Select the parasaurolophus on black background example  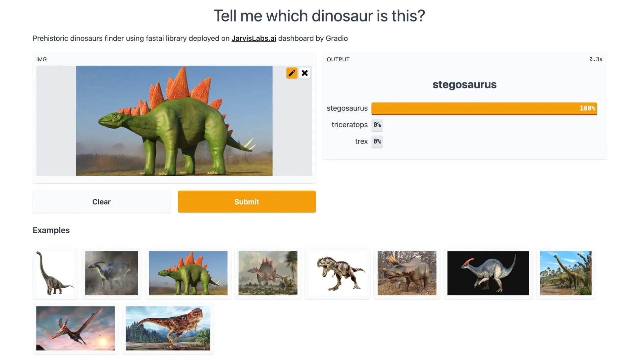point(488,273)
